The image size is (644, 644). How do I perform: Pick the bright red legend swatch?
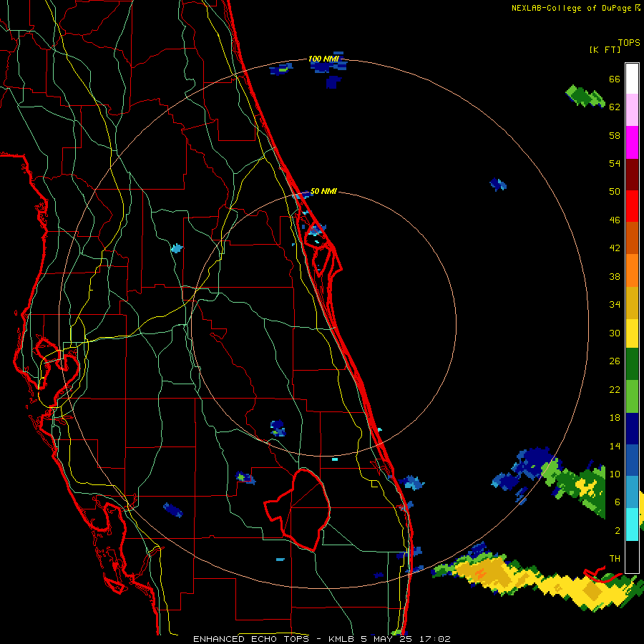pos(632,206)
